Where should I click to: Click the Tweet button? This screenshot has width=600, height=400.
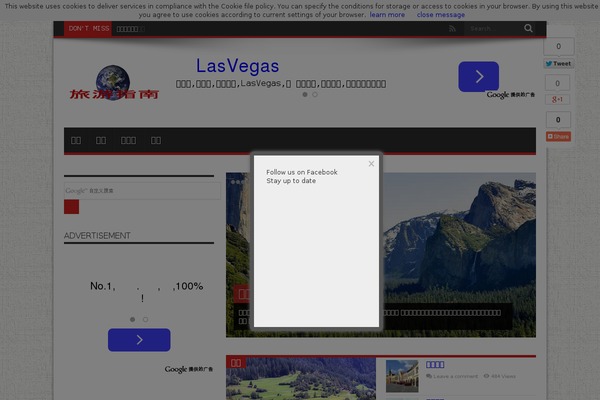pyautogui.click(x=559, y=64)
